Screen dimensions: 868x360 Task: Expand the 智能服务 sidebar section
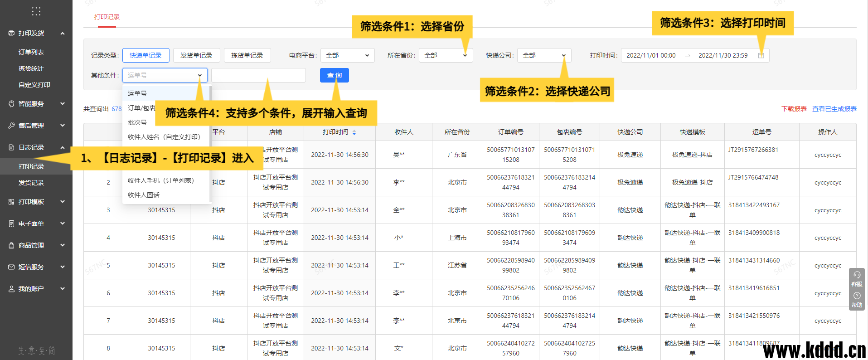point(63,104)
